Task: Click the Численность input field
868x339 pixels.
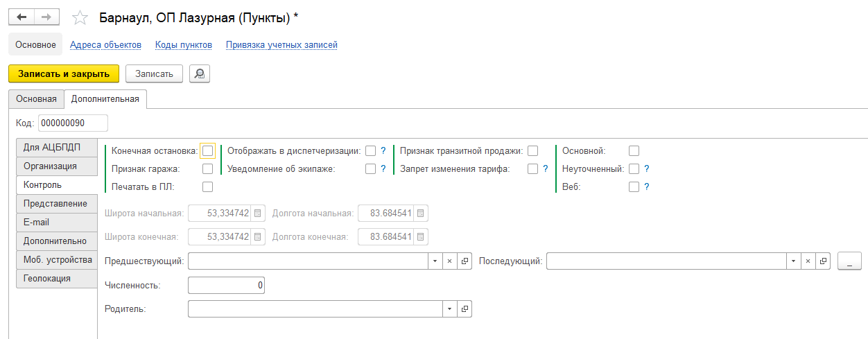Action: pos(226,285)
